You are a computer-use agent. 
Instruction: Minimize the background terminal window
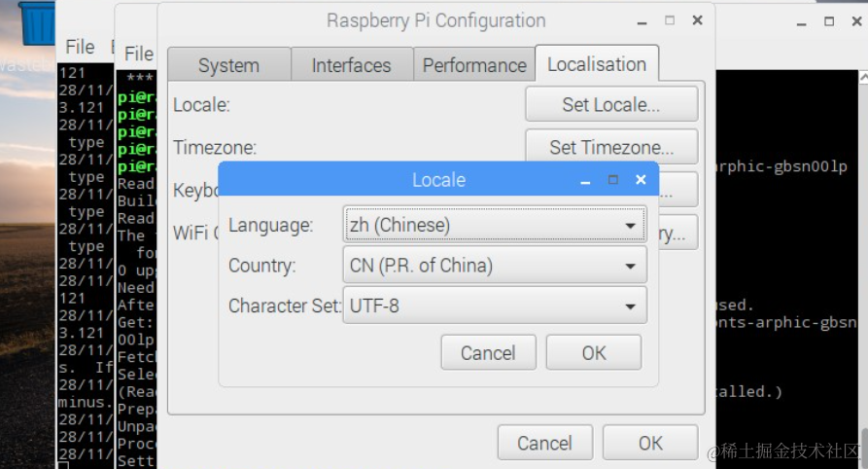(802, 22)
